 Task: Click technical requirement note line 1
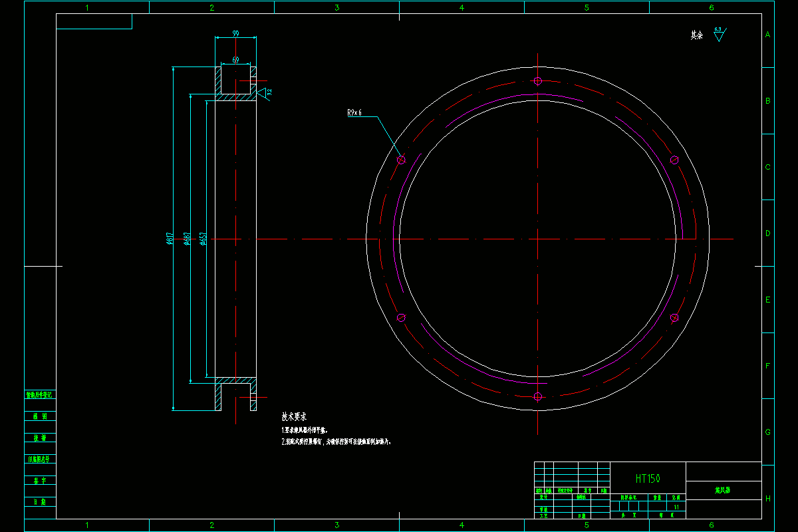[305, 430]
